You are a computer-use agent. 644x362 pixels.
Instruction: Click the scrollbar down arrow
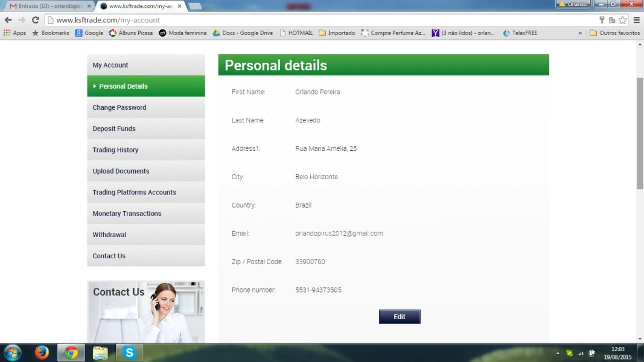(640, 339)
